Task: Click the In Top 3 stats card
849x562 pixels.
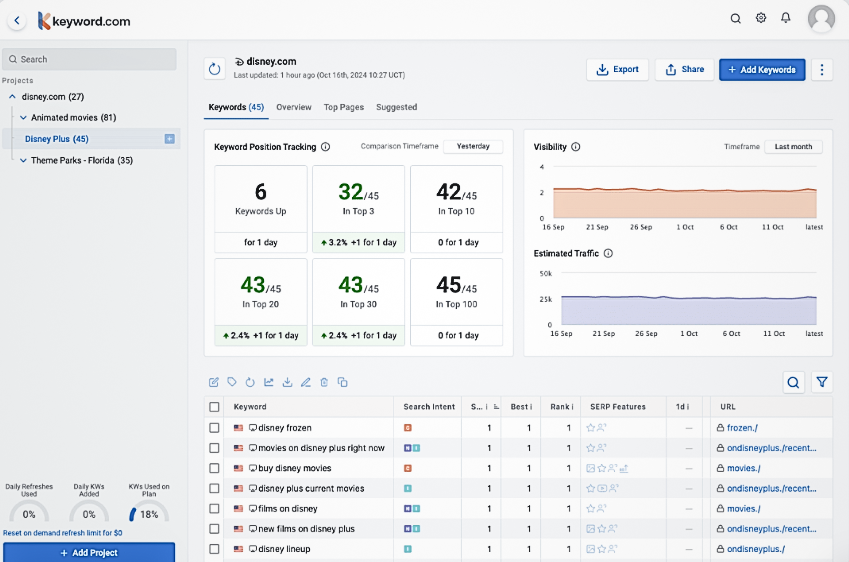Action: 358,208
